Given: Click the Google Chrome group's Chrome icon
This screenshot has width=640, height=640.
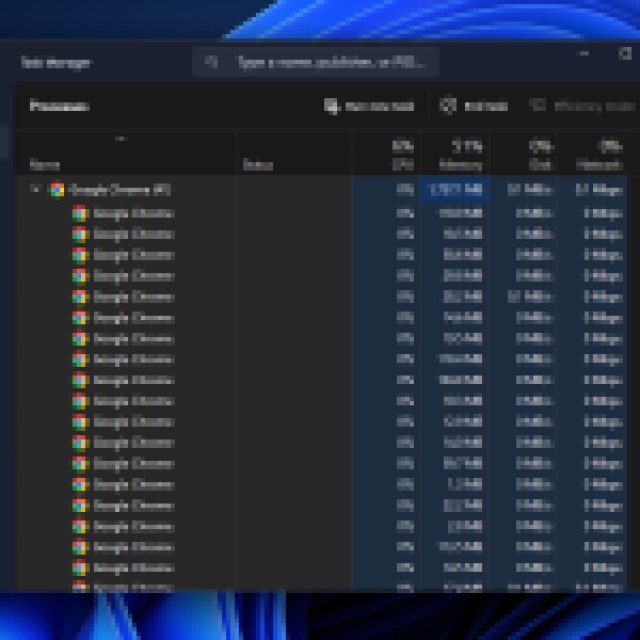Looking at the screenshot, I should (x=57, y=189).
